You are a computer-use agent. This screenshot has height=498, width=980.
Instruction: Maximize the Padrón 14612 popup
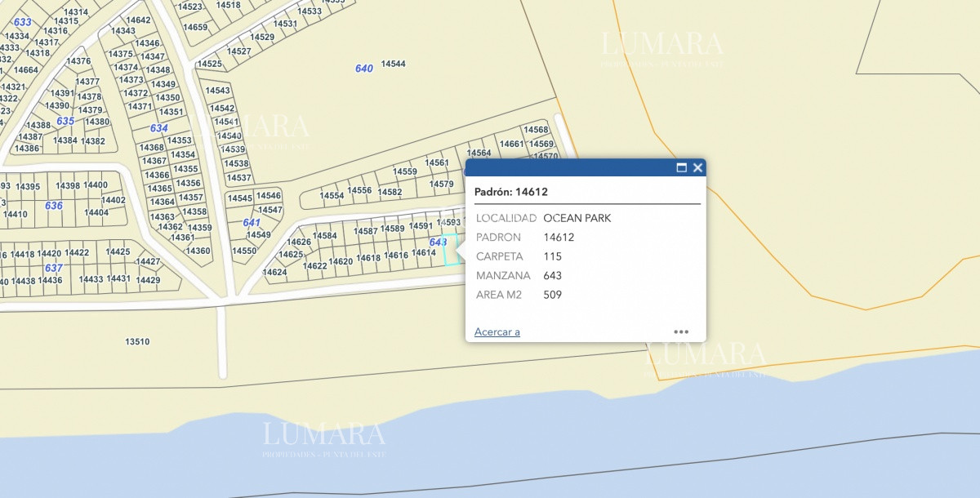(x=681, y=168)
